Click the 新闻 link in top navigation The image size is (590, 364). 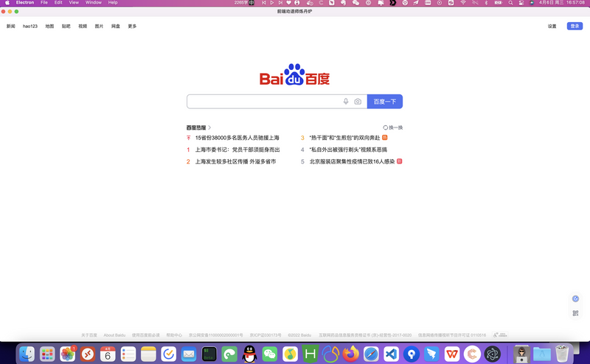tap(11, 27)
